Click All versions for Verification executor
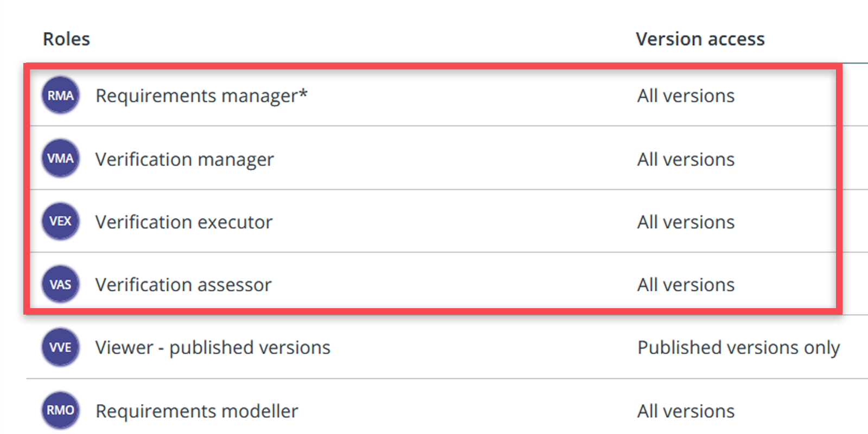 click(686, 222)
